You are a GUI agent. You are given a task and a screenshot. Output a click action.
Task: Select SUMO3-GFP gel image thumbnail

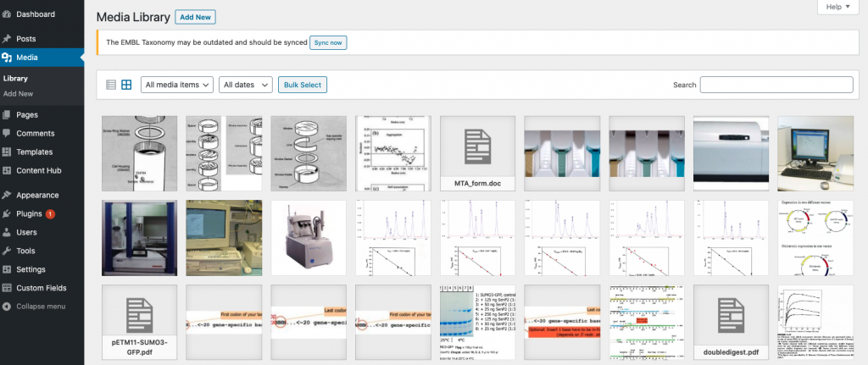pyautogui.click(x=477, y=323)
